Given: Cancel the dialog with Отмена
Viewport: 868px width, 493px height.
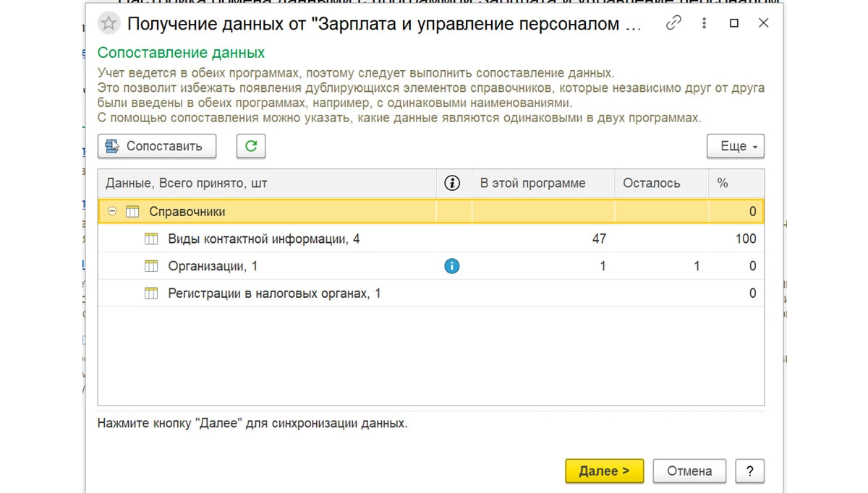Looking at the screenshot, I should click(689, 471).
